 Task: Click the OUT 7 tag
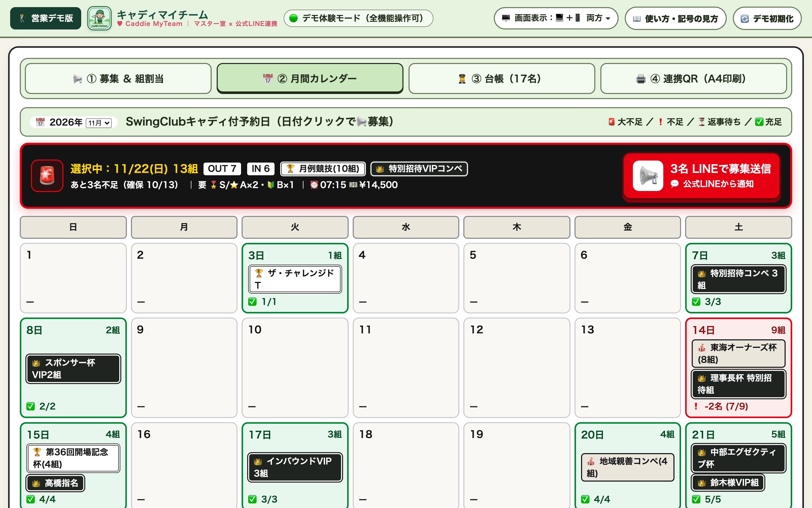(222, 169)
